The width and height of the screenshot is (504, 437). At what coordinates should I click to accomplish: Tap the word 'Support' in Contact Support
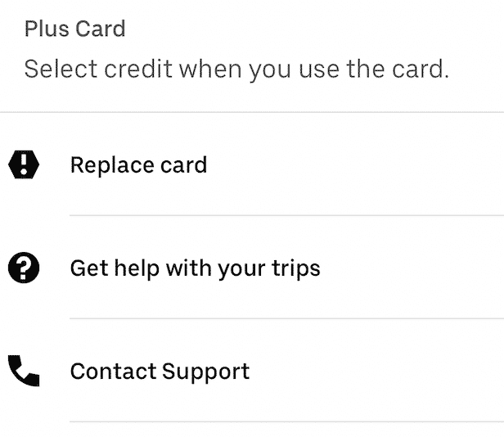(205, 372)
